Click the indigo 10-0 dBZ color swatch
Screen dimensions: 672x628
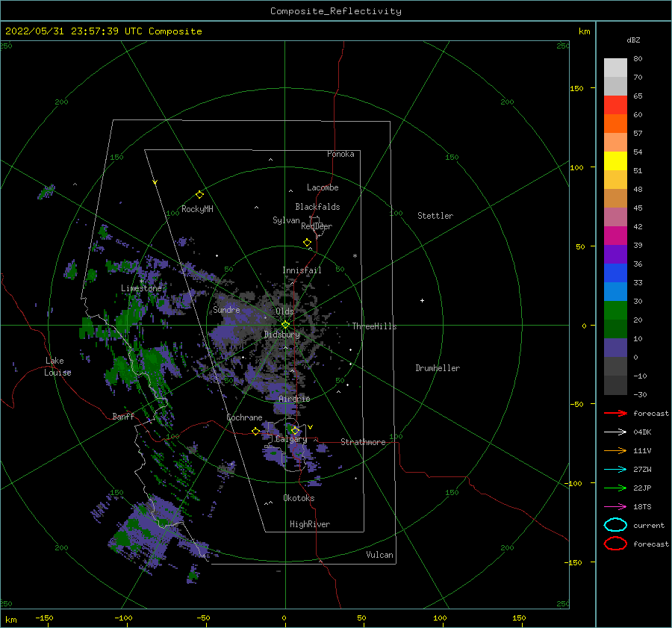click(x=615, y=348)
